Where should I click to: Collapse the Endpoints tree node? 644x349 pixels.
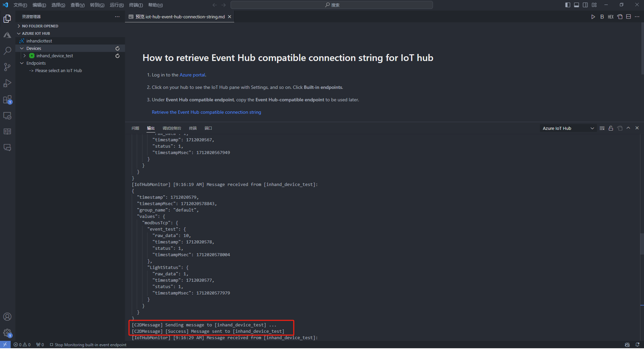[22, 63]
